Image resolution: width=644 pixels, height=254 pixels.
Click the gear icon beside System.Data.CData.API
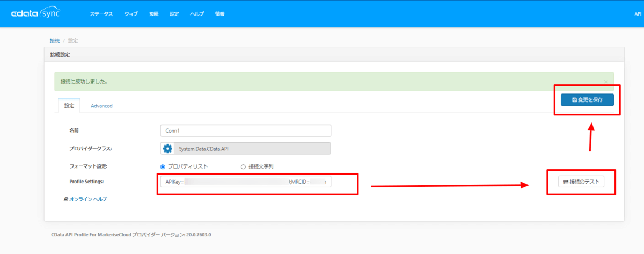pos(167,148)
